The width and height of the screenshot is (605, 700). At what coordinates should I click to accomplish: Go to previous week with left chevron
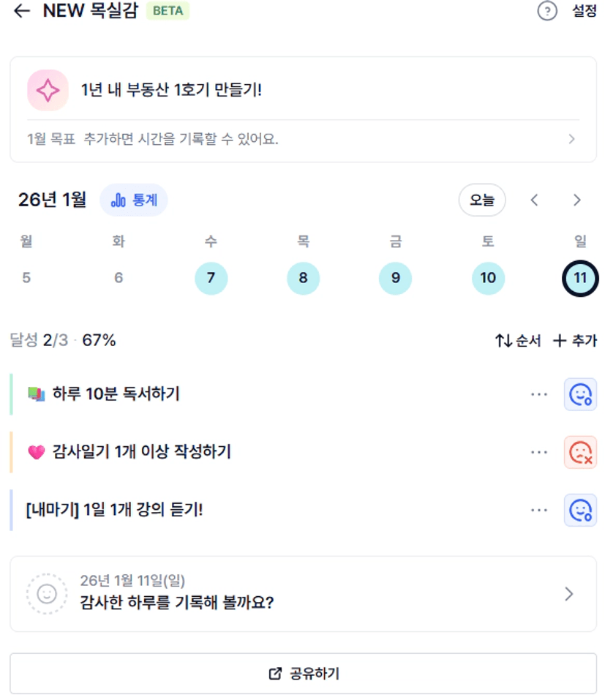pyautogui.click(x=535, y=200)
